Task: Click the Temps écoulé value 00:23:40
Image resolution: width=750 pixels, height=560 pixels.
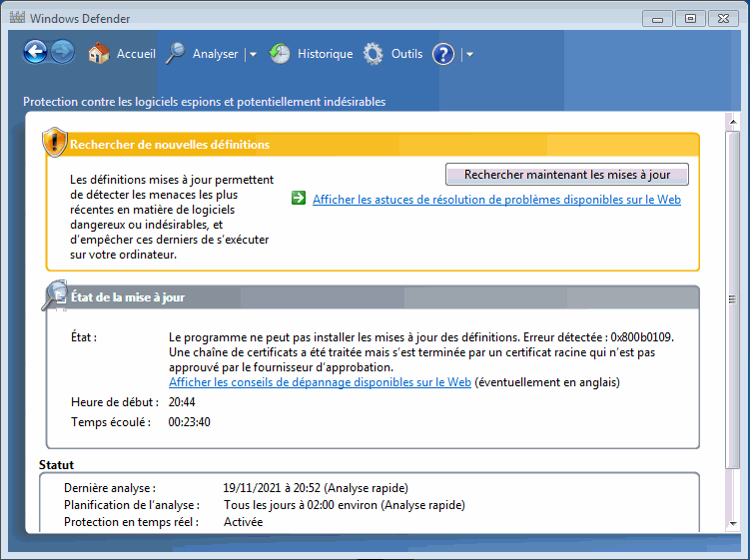Action: click(190, 422)
